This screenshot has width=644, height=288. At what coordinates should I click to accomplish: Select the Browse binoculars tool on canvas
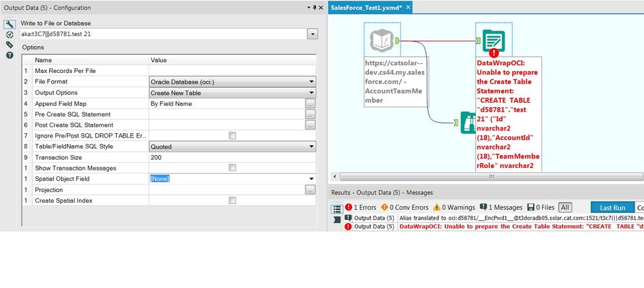(x=468, y=123)
